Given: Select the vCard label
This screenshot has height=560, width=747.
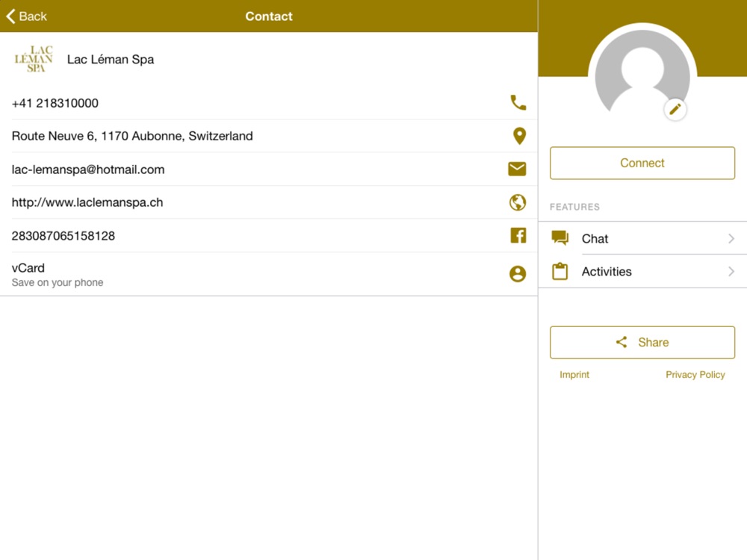Looking at the screenshot, I should 28,268.
